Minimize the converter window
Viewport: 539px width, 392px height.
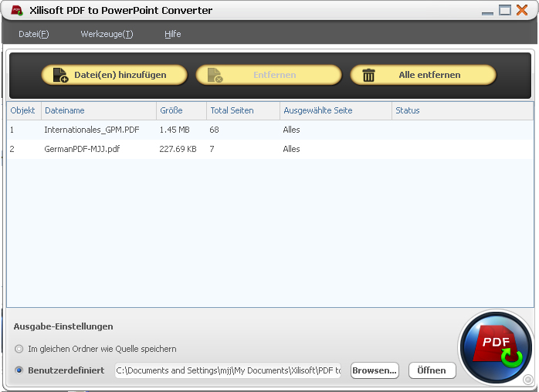click(487, 12)
